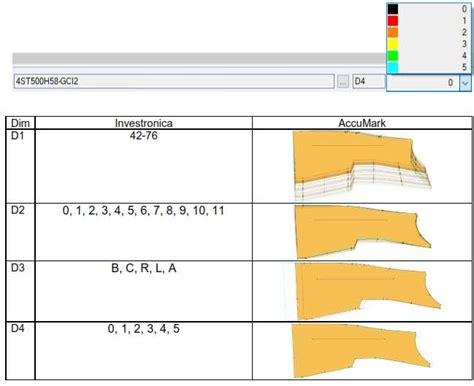474x386 pixels.
Task: Select the green swatch for value 4
Action: [393, 55]
